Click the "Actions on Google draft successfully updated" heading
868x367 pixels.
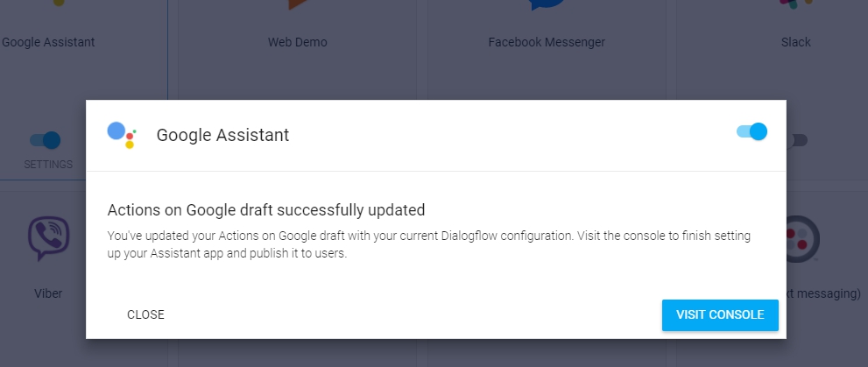pyautogui.click(x=266, y=210)
